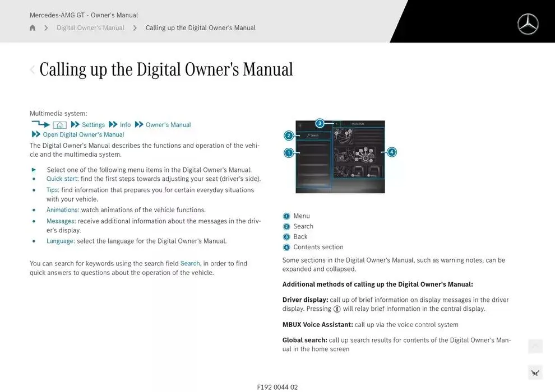Click the info symbol in Driver display text

point(337,309)
